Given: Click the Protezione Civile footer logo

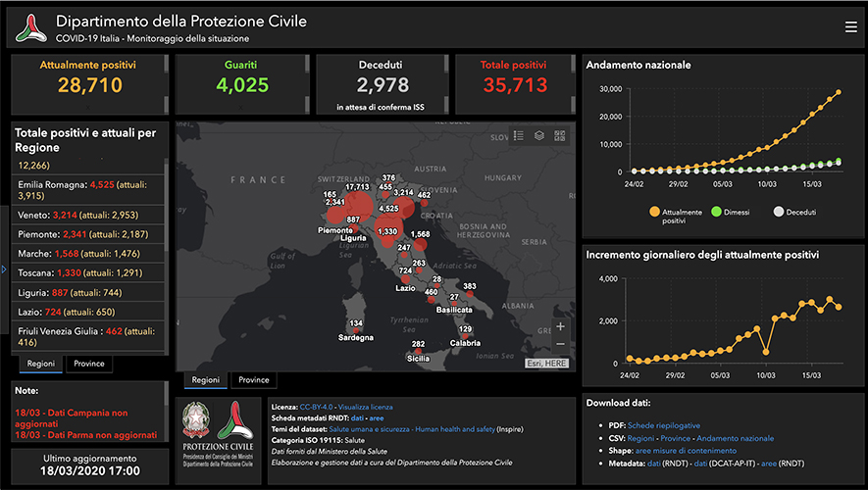Looking at the screenshot, I should pyautogui.click(x=235, y=420).
